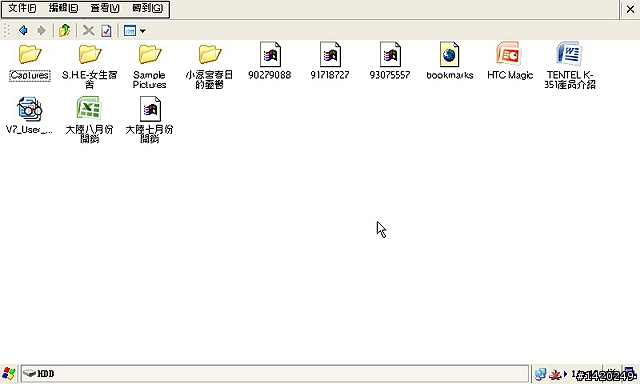Click the V7_User_... file name
The image size is (640, 384).
pos(29,130)
